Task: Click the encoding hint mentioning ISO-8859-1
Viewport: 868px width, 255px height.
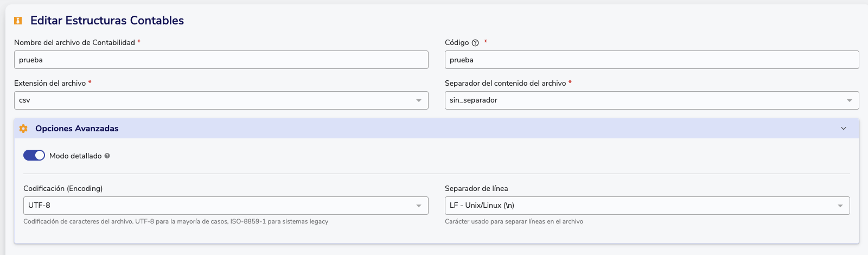Action: point(176,221)
